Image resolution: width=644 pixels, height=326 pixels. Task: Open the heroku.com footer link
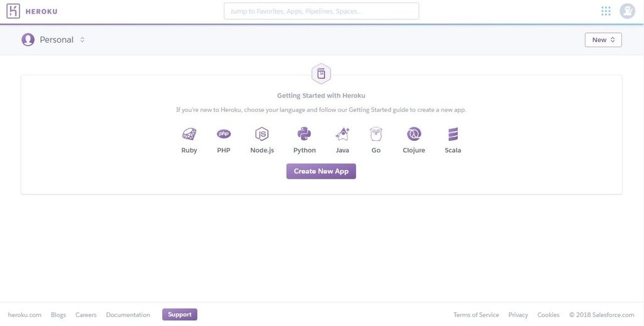(25, 315)
